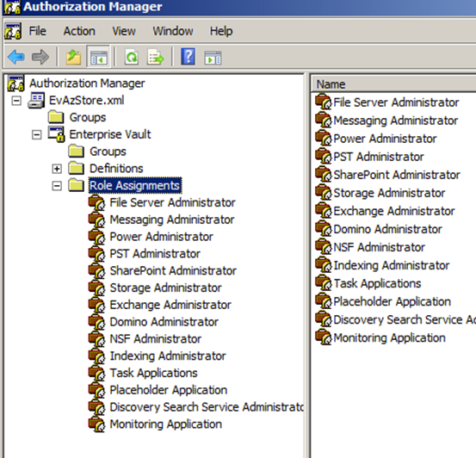Image resolution: width=476 pixels, height=458 pixels.
Task: Open the View menu
Action: 124,31
